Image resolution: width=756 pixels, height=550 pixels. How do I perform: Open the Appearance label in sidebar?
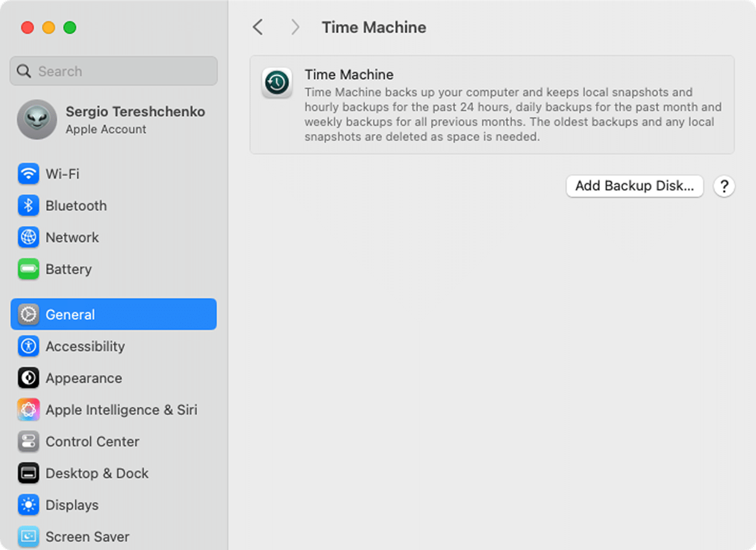pyautogui.click(x=84, y=378)
